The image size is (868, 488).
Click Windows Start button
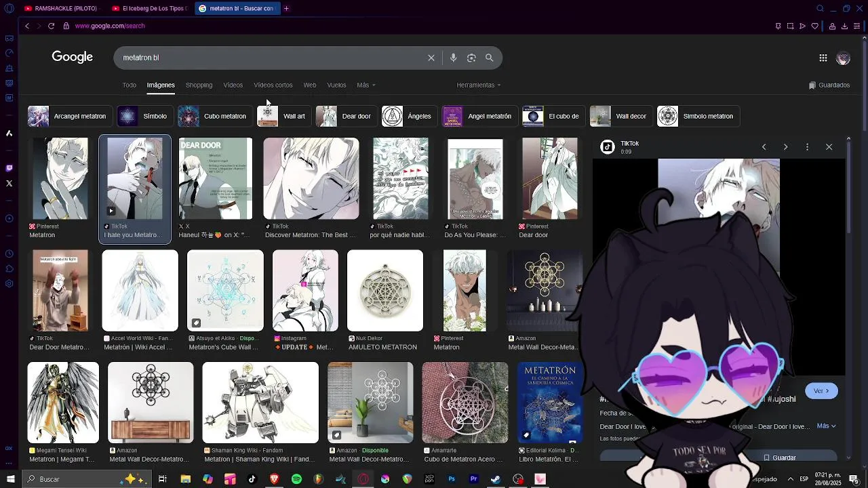10,479
